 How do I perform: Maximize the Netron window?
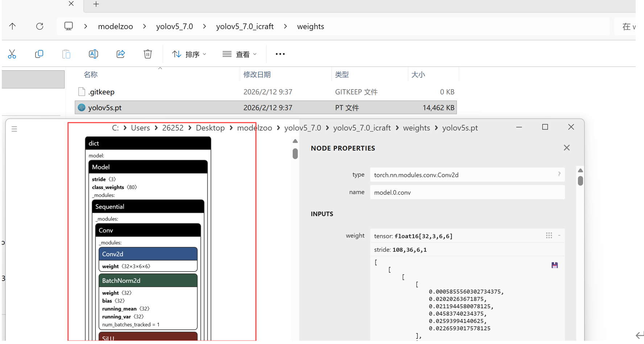pos(545,127)
